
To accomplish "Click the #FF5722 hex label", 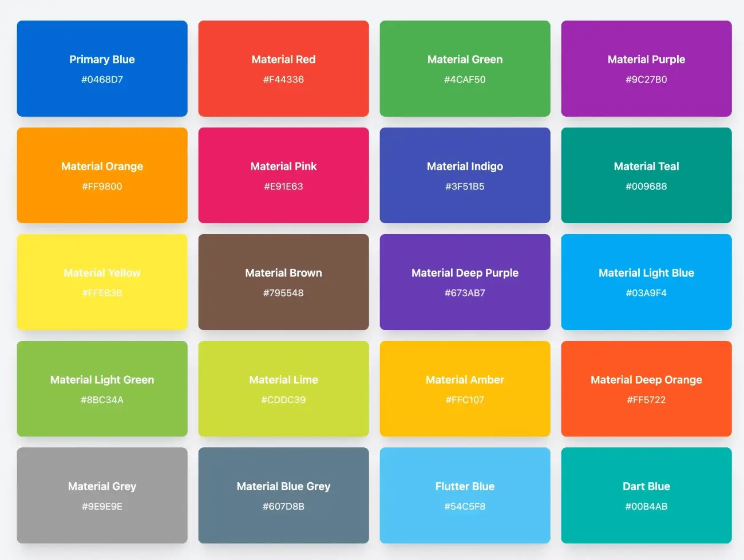I will 646,400.
